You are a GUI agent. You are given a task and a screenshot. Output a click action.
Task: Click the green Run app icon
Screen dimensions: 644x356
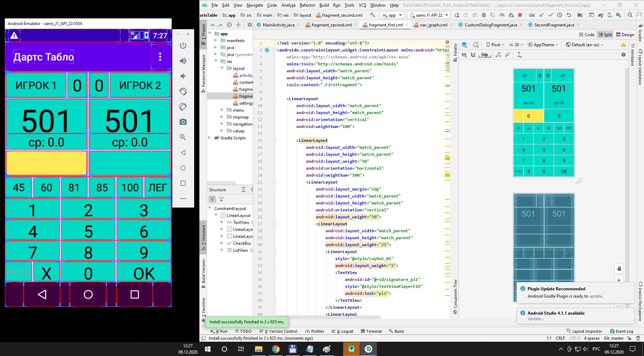(x=456, y=15)
